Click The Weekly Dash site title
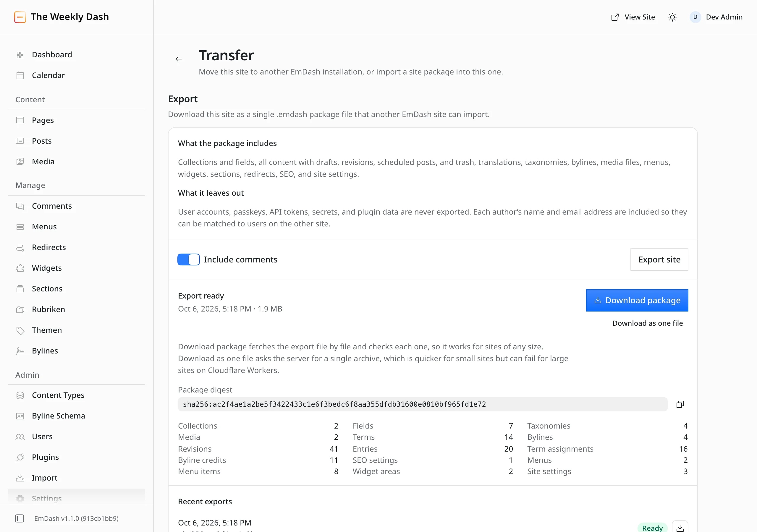 69,17
